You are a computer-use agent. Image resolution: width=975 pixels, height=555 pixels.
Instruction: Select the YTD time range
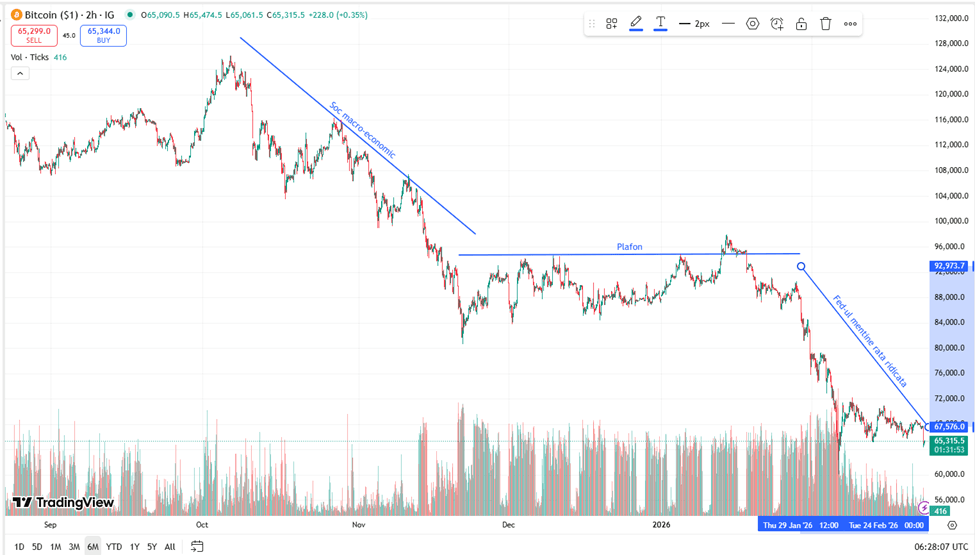click(x=114, y=546)
